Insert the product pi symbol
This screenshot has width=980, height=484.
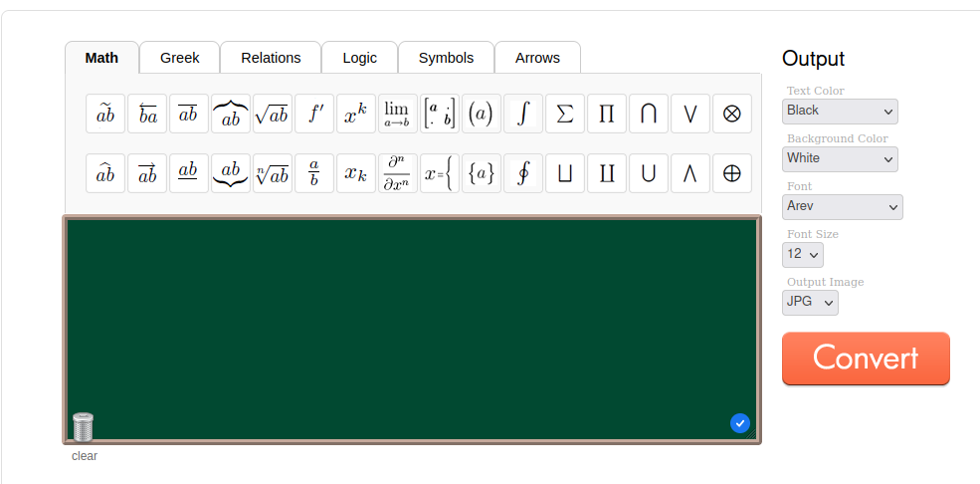click(607, 114)
